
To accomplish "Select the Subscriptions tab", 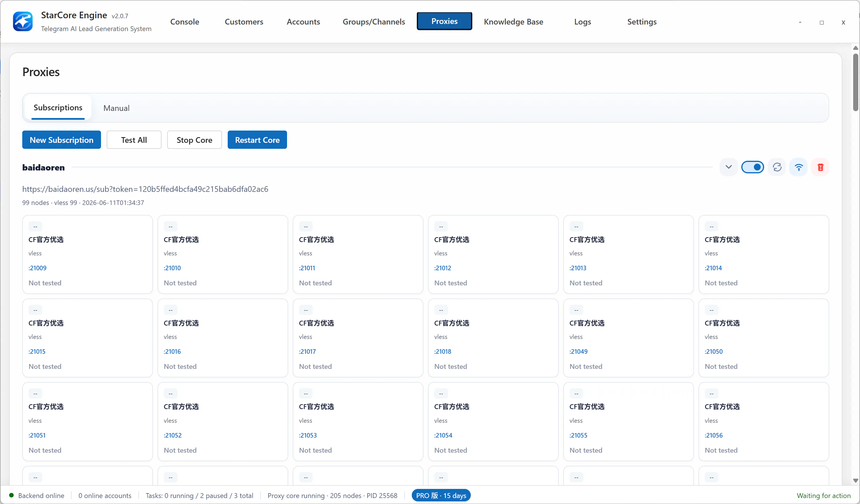I will click(x=58, y=108).
